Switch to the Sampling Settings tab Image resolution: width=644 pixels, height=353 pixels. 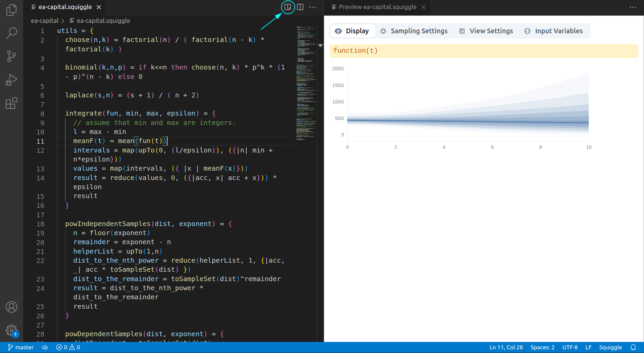tap(414, 31)
